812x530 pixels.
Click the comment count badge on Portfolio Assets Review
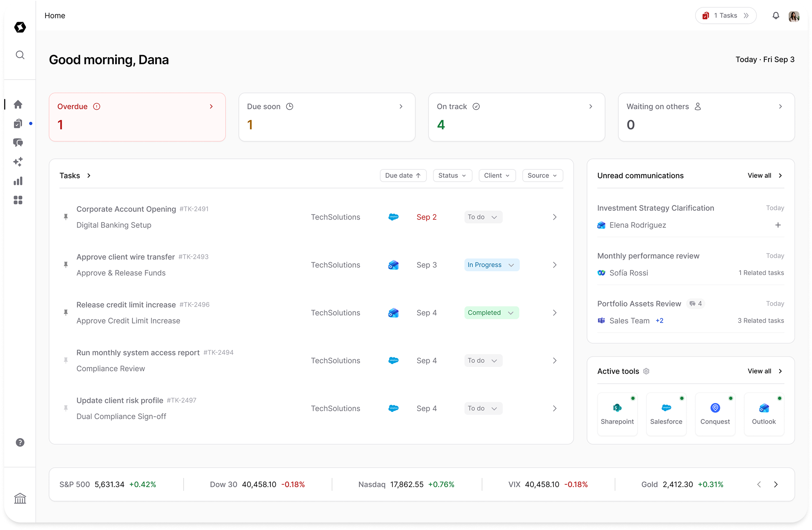(696, 303)
